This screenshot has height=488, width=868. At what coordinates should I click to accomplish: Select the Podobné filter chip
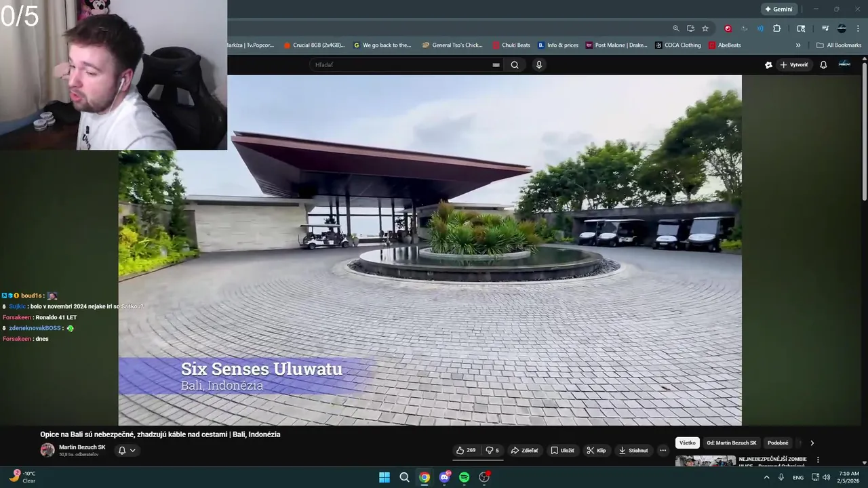(x=778, y=443)
